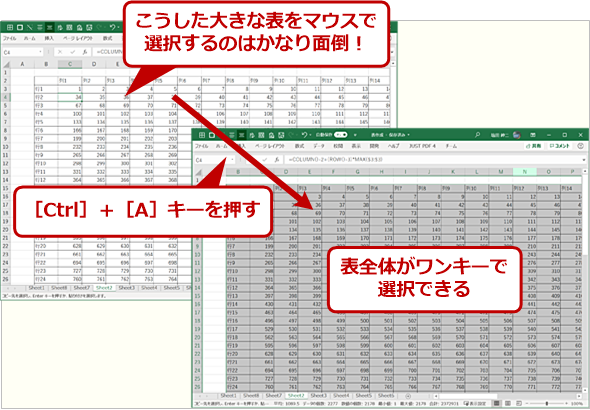The width and height of the screenshot is (590, 410).
Task: Expand the formula bar with the right arrow
Action: [x=584, y=160]
